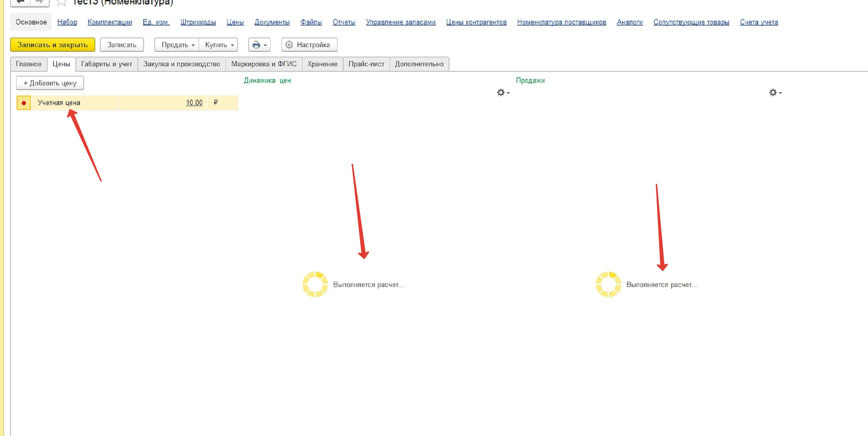Screen dimensions: 868x436
Task: Open gear settings above Динамика цен chart
Action: click(x=502, y=92)
